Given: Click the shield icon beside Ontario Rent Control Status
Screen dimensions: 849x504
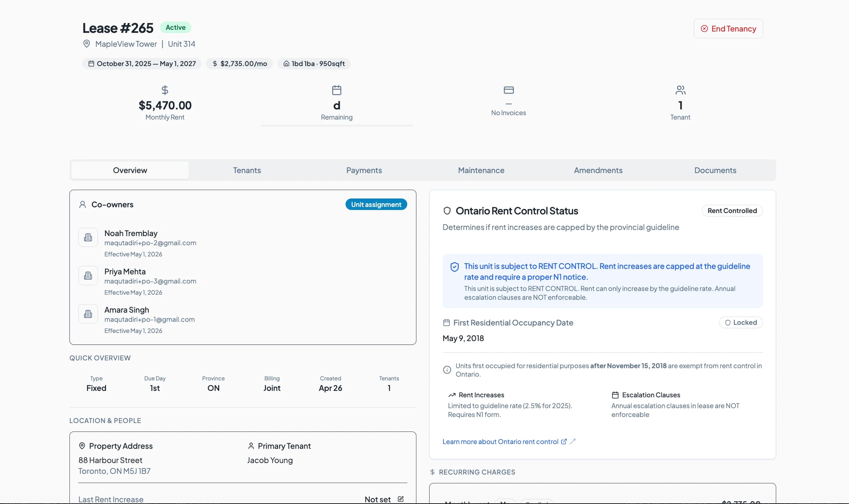Looking at the screenshot, I should tap(447, 211).
